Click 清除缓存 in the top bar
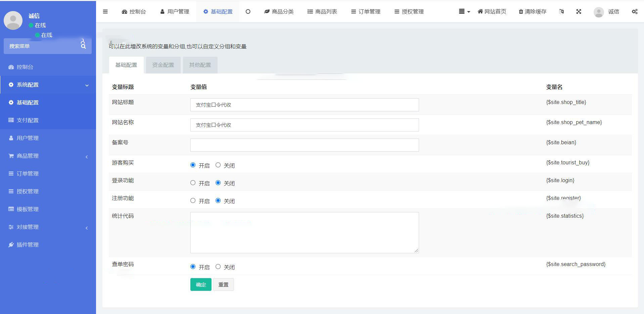Image resolution: width=644 pixels, height=314 pixels. coord(533,11)
